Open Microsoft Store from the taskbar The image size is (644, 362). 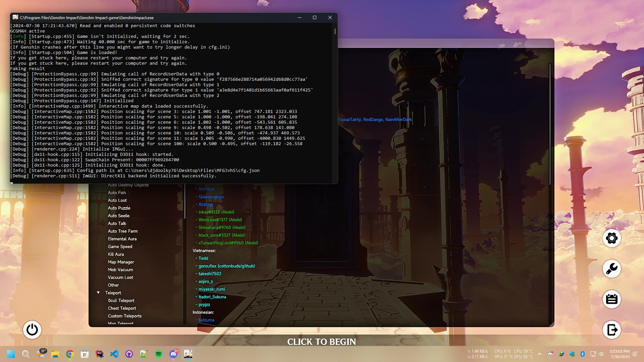coord(85,354)
